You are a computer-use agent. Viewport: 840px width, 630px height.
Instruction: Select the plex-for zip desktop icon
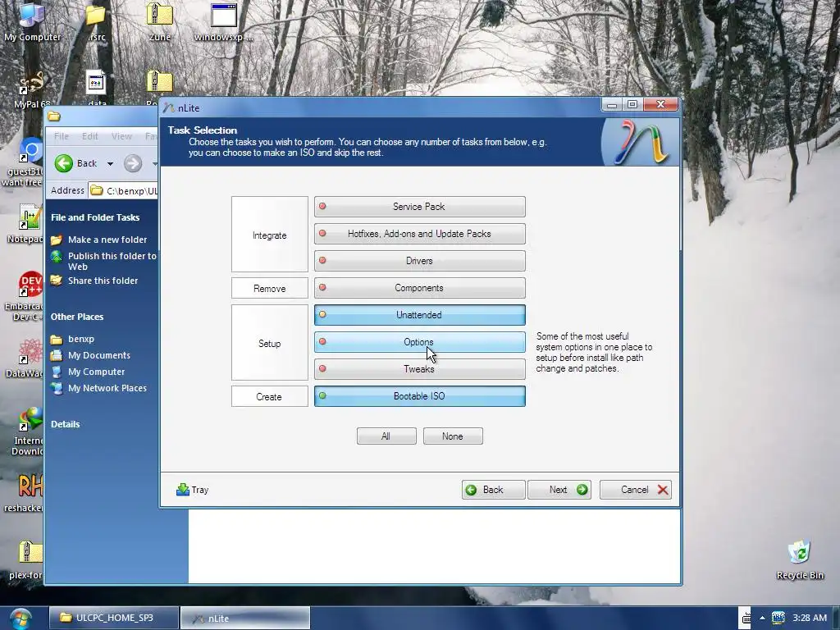(30, 553)
